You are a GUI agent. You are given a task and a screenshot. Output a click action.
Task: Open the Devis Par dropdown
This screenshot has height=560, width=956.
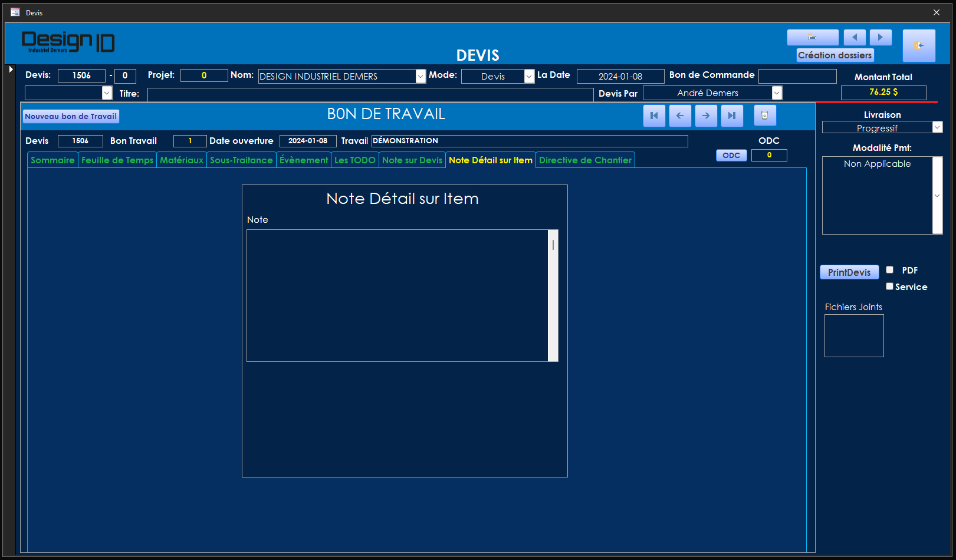point(777,93)
